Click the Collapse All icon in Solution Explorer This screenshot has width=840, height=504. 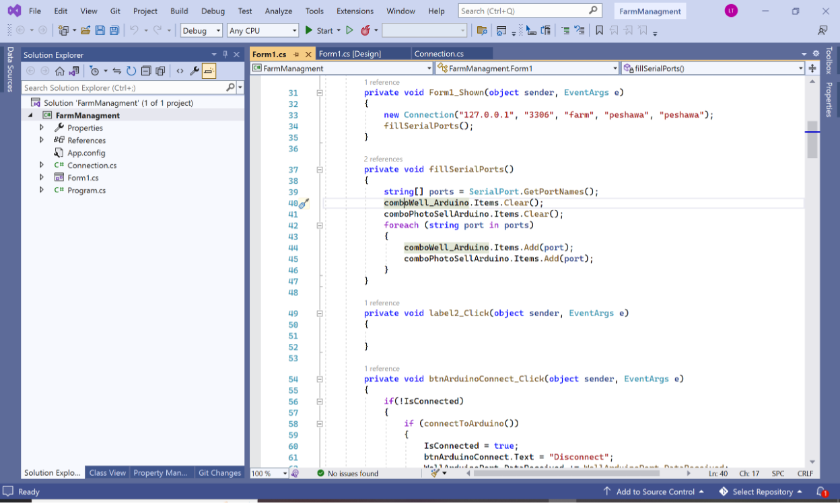pyautogui.click(x=145, y=71)
